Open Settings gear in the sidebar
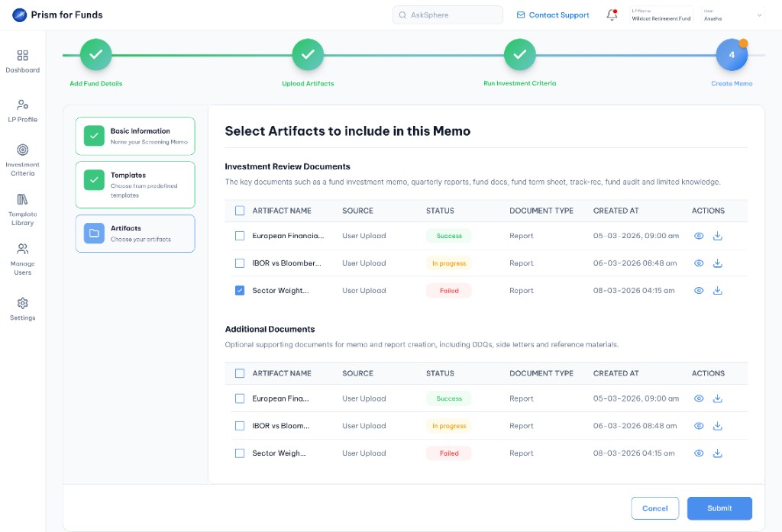 pos(22,303)
